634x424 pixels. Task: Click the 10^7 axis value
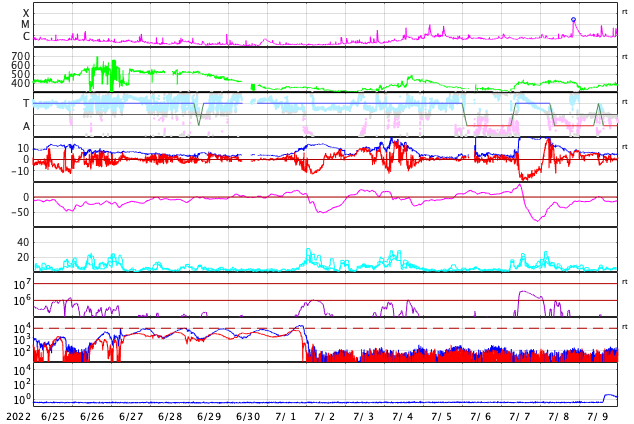click(x=22, y=284)
